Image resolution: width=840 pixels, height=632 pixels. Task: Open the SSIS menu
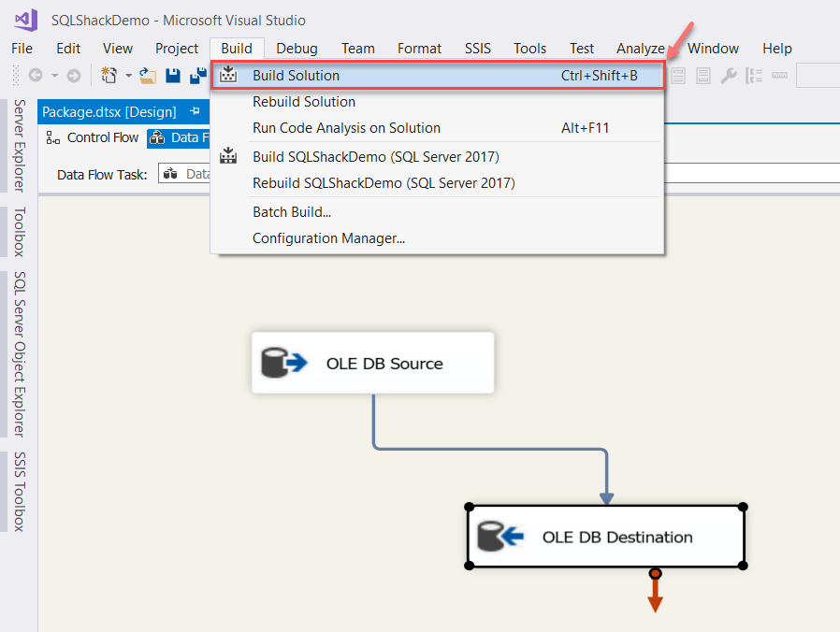click(477, 49)
